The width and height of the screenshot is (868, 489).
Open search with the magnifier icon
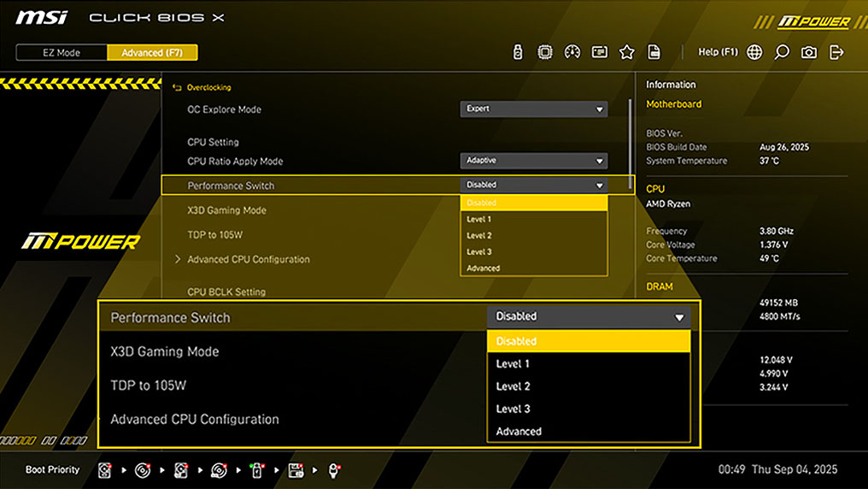click(782, 52)
